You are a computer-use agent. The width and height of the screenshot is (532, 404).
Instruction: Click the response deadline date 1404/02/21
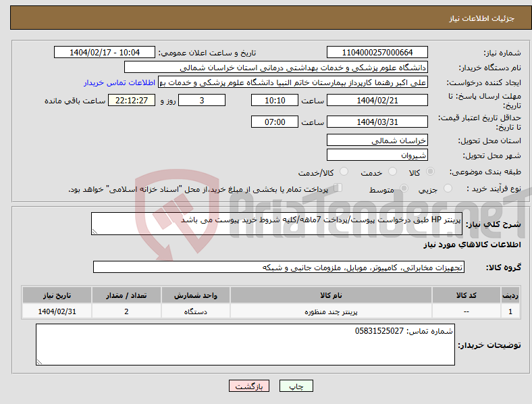pyautogui.click(x=377, y=100)
